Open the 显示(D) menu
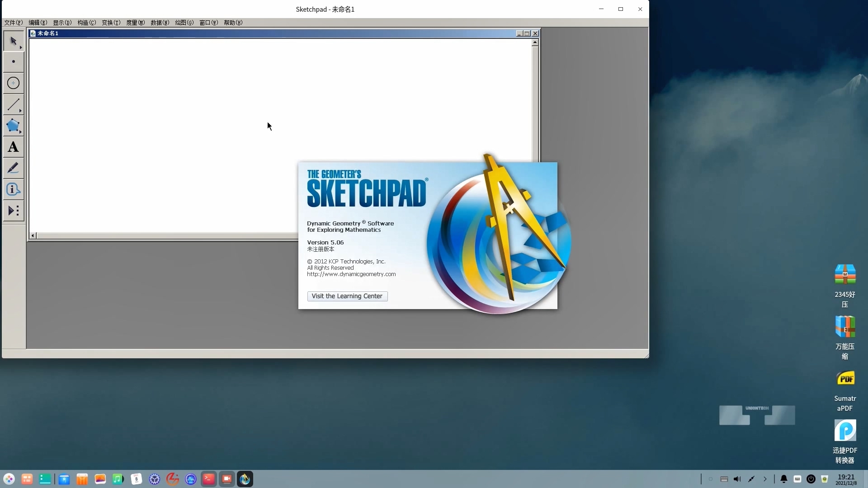Viewport: 868px width, 488px height. coord(62,23)
